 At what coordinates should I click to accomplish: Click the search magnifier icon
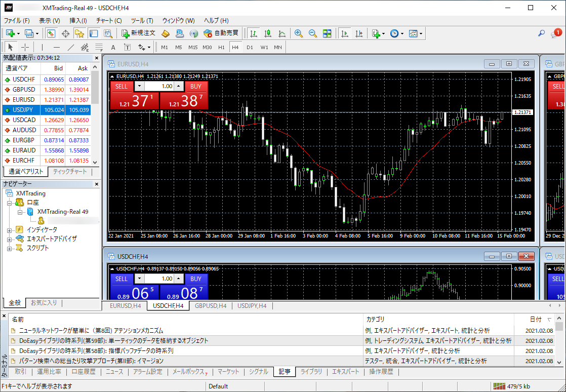pyautogui.click(x=541, y=33)
